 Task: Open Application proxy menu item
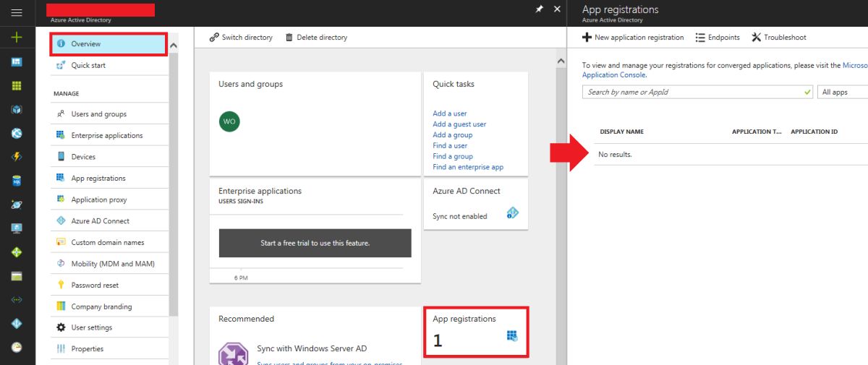111,199
